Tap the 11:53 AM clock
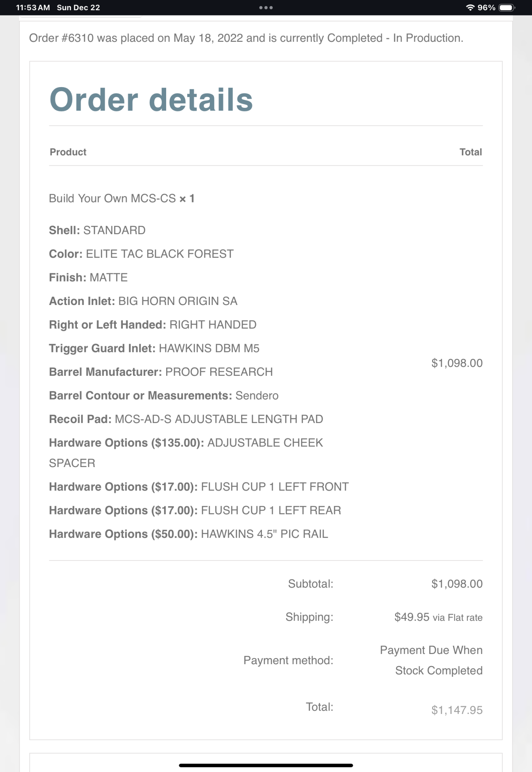This screenshot has height=772, width=532. (x=33, y=8)
